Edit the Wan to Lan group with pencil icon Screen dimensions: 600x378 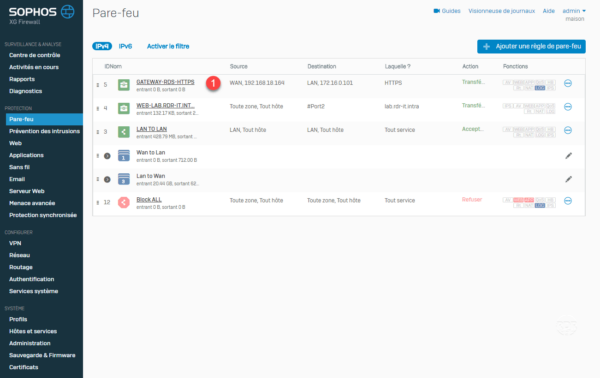click(x=569, y=156)
